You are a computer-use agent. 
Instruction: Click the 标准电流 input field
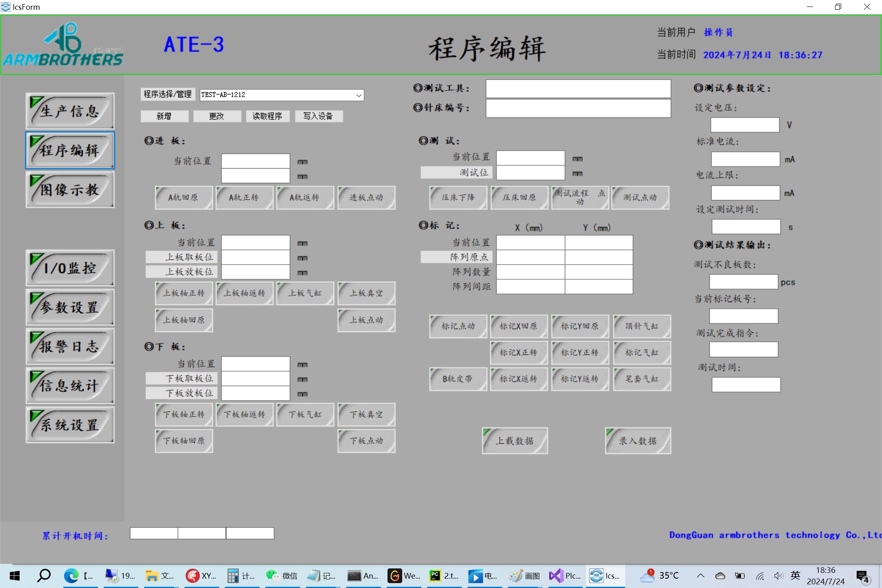pyautogui.click(x=746, y=159)
